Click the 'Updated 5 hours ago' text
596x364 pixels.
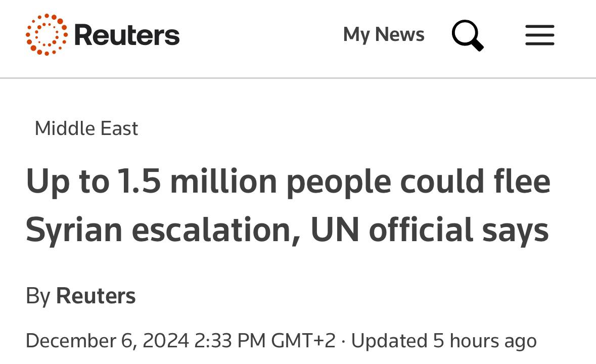(443, 340)
